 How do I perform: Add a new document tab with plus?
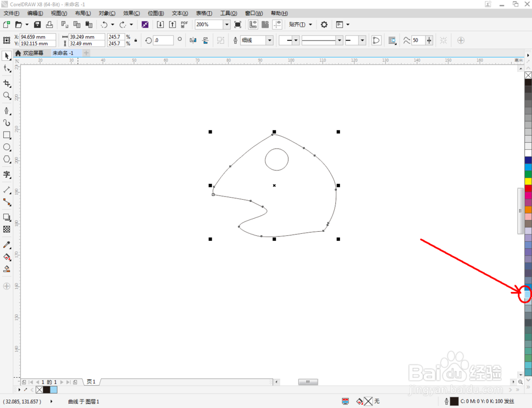(x=86, y=53)
